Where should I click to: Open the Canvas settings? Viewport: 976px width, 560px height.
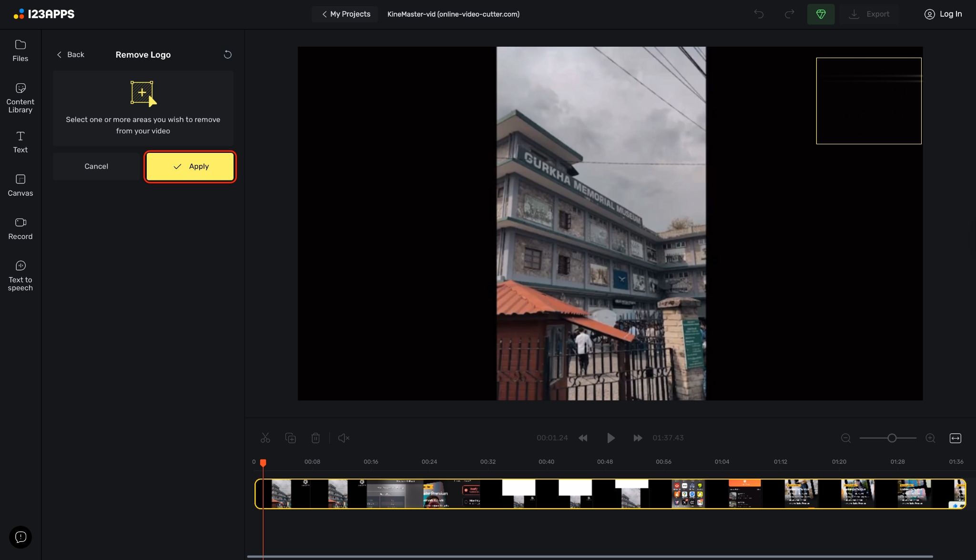(x=20, y=185)
